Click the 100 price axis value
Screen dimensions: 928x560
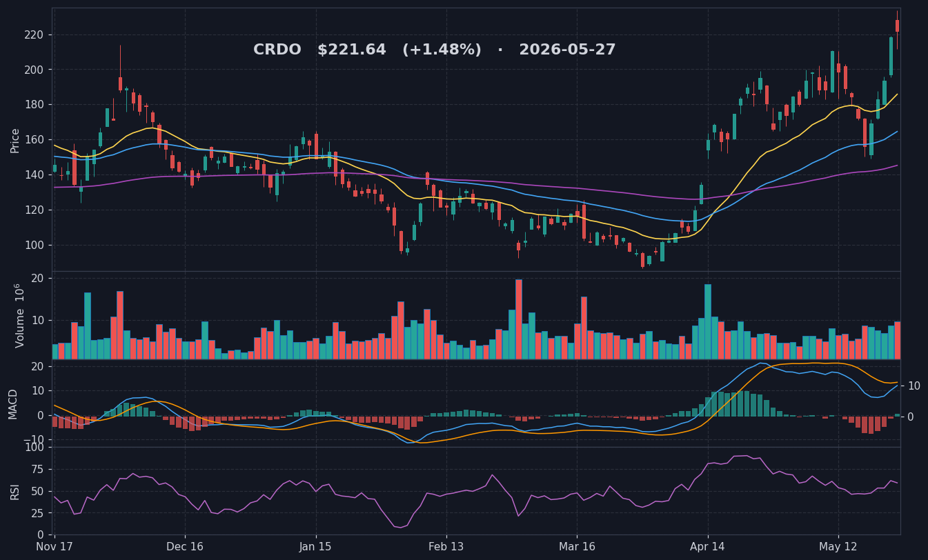pyautogui.click(x=34, y=246)
